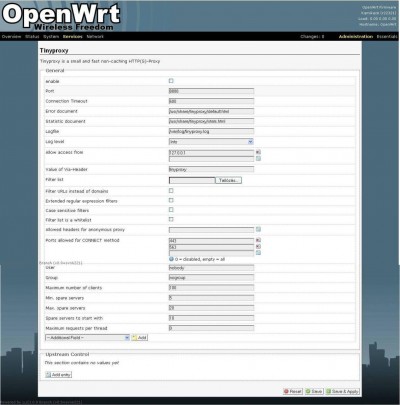This screenshot has height=405, width=400.
Task: Remove port 443 from CONNECT ports
Action: tap(258, 240)
